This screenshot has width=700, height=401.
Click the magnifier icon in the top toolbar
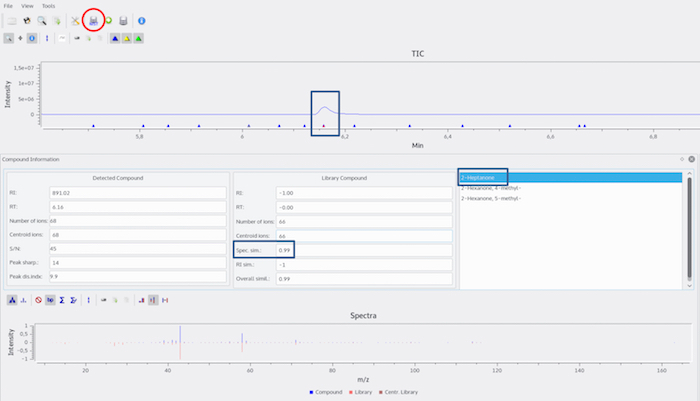(x=41, y=20)
